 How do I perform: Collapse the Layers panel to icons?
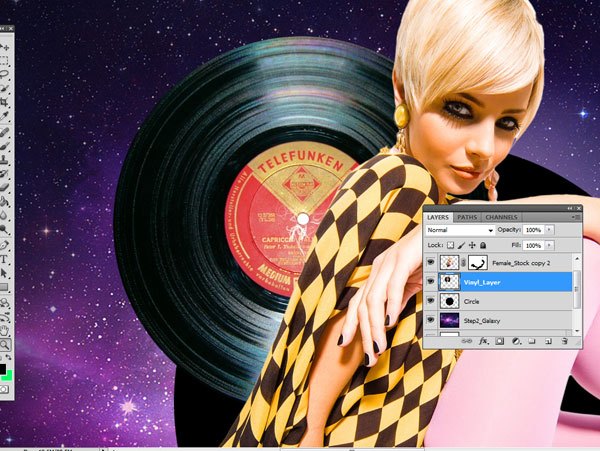[570, 208]
